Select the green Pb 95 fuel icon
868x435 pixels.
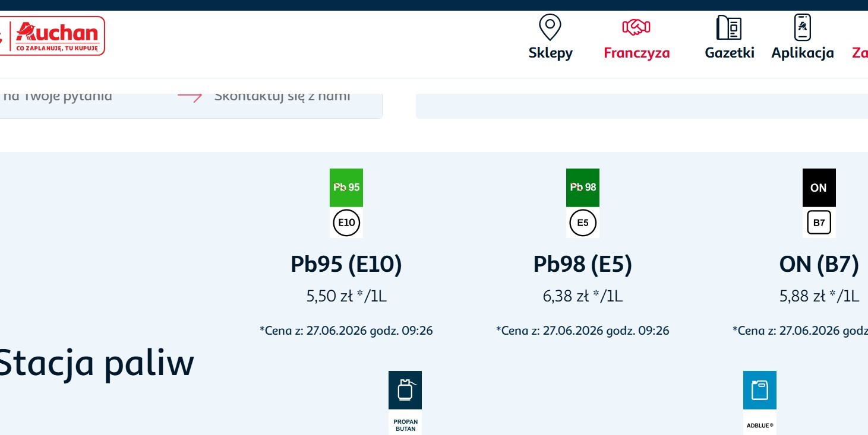click(x=346, y=188)
